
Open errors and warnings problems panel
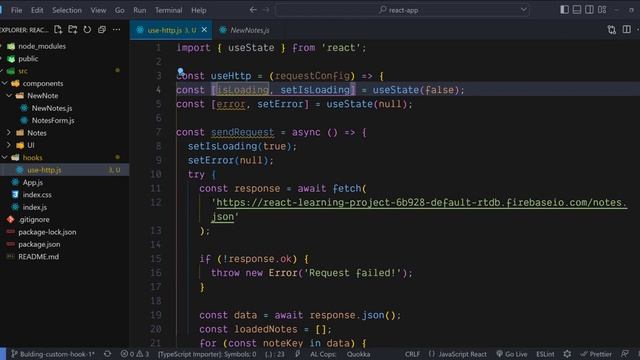[x=135, y=354]
